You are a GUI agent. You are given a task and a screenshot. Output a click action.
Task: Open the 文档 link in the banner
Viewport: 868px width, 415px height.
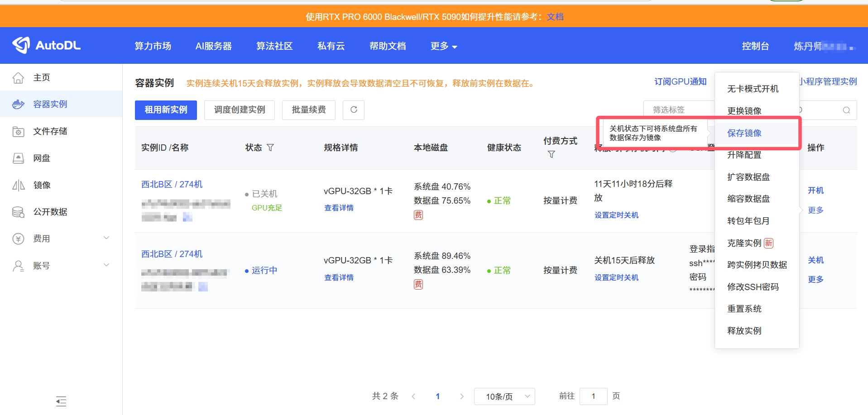pyautogui.click(x=555, y=16)
